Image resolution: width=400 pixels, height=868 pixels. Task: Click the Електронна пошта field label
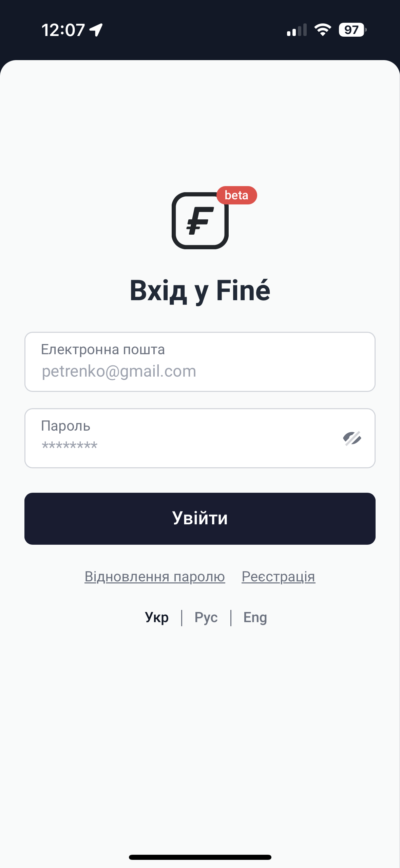[103, 349]
